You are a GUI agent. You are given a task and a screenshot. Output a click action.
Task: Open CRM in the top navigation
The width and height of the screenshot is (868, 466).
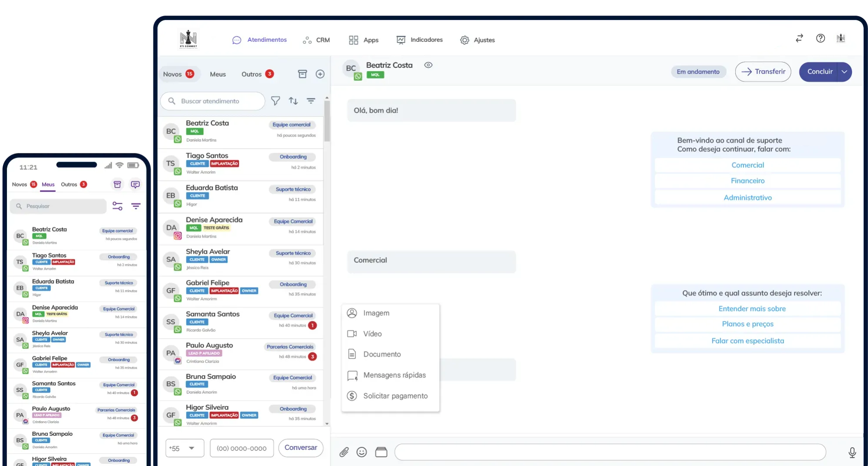point(316,40)
